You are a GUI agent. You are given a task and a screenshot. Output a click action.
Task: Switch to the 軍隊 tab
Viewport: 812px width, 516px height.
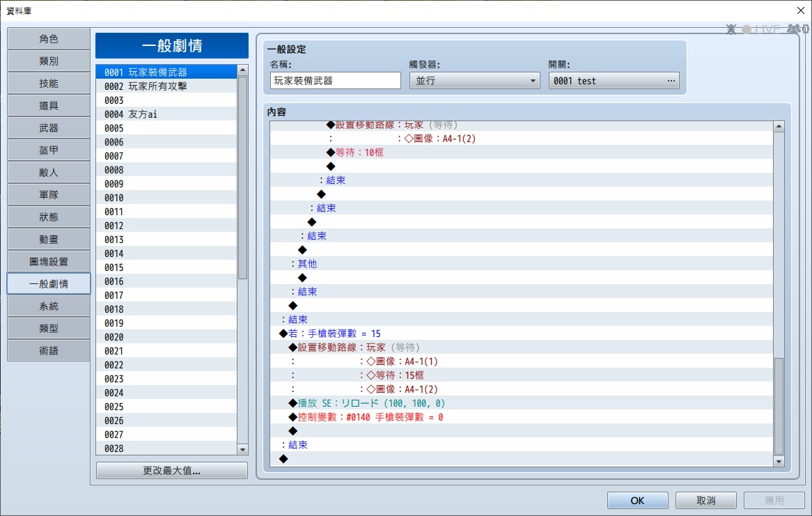tap(49, 195)
